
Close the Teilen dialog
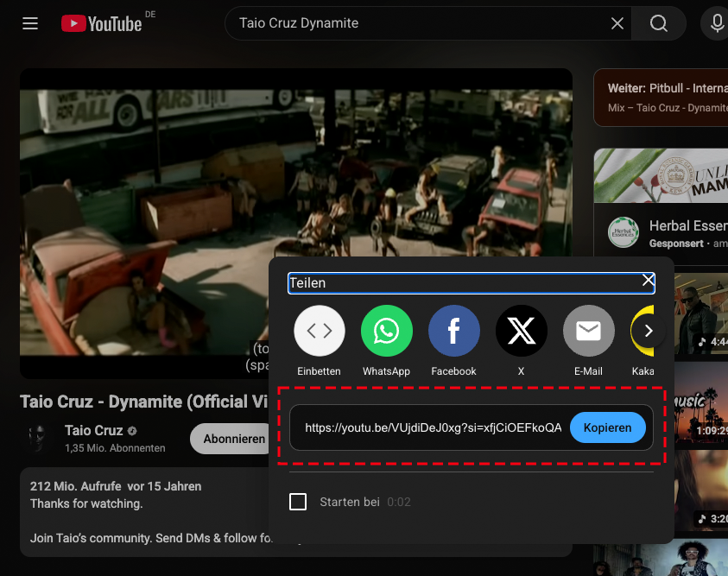648,281
